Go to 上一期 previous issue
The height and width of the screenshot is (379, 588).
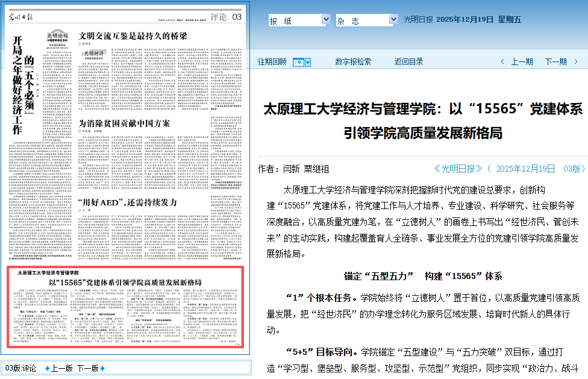(x=522, y=61)
